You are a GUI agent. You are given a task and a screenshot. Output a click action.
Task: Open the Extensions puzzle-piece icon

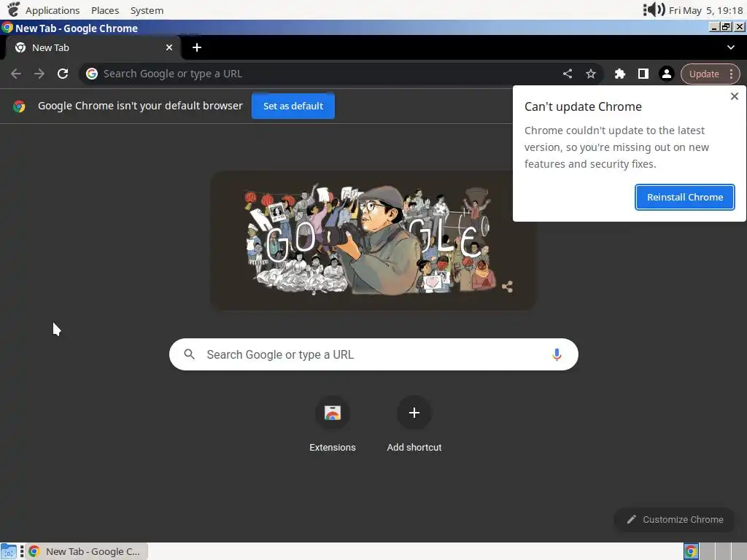click(x=620, y=74)
